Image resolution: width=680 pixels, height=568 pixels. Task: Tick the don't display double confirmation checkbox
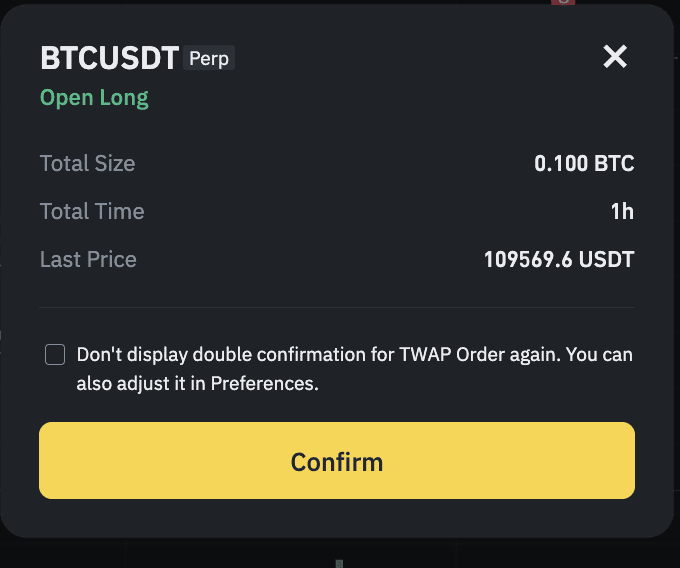[x=55, y=355]
